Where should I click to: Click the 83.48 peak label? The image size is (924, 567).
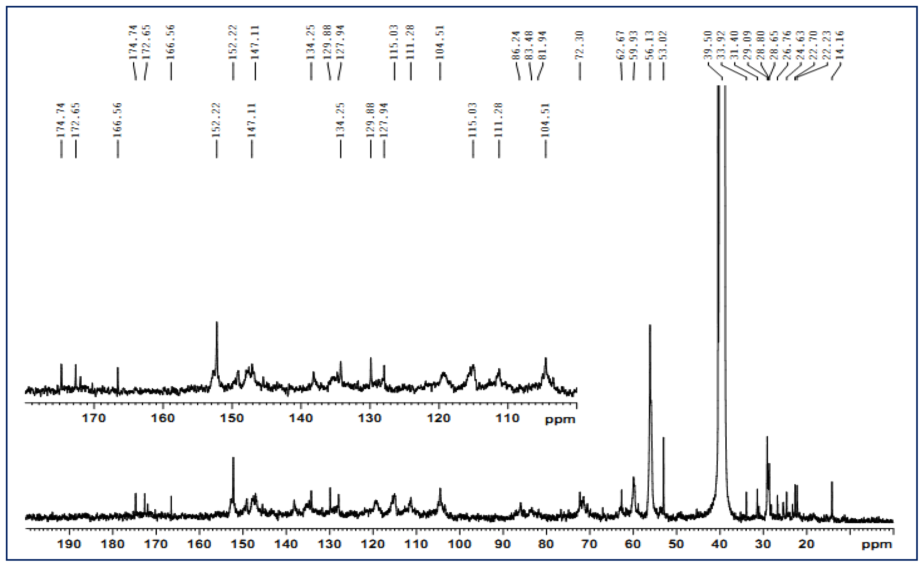(x=530, y=45)
